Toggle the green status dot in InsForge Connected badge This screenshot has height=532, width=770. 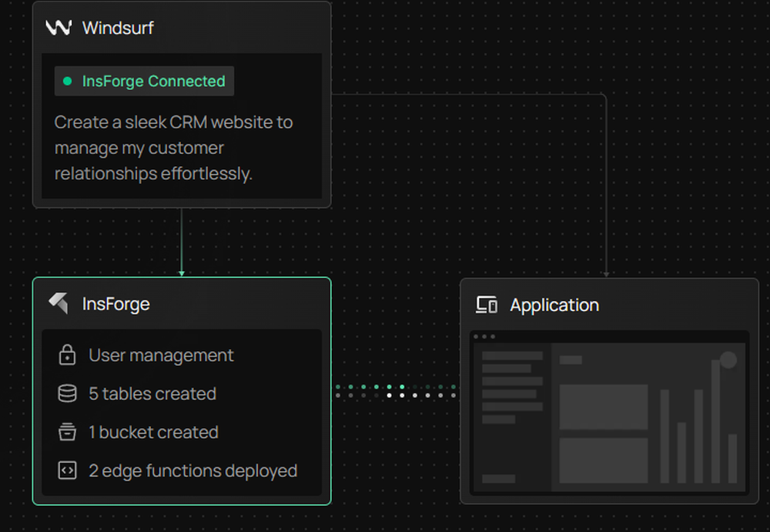coord(67,81)
